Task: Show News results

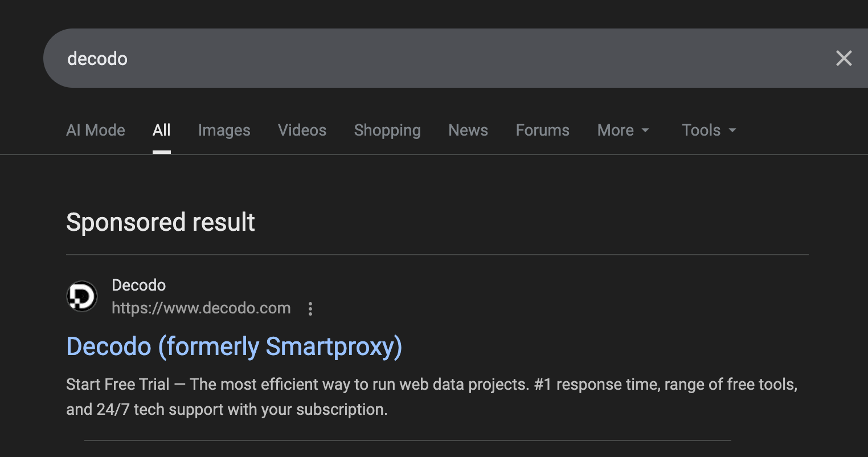Action: tap(468, 130)
